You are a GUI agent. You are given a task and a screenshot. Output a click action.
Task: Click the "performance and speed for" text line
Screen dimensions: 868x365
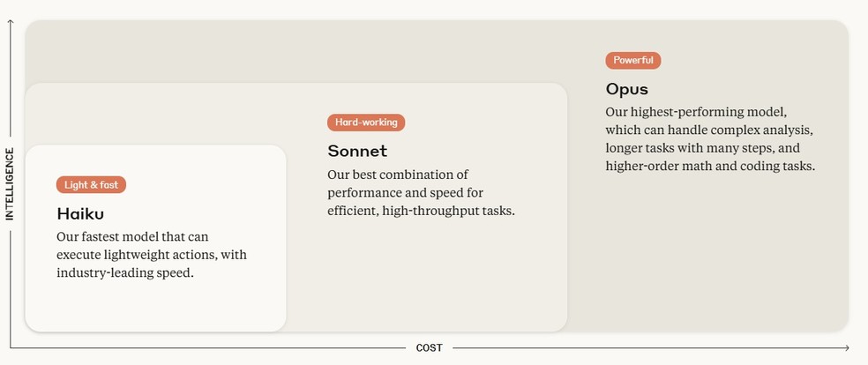click(x=405, y=192)
